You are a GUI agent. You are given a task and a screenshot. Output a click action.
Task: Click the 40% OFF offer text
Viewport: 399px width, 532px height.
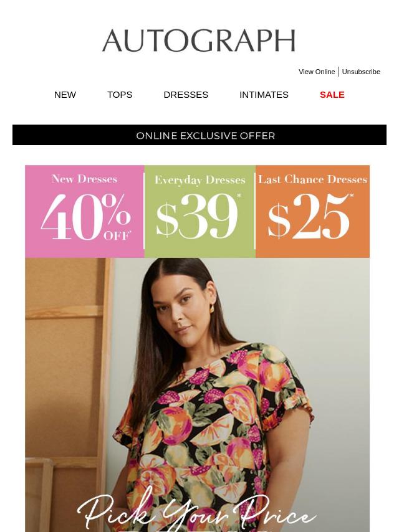(86, 216)
